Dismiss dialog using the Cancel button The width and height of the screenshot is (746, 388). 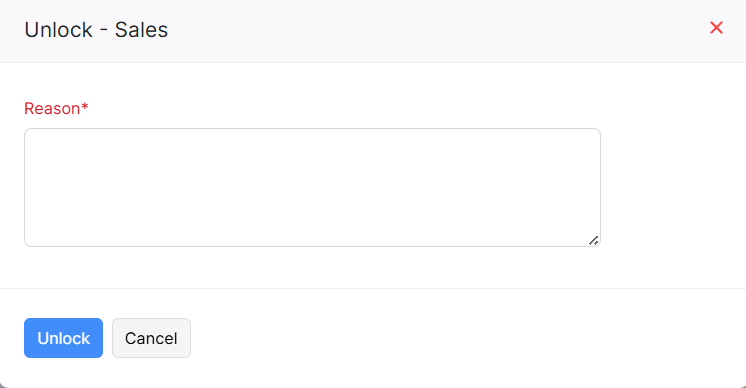151,338
